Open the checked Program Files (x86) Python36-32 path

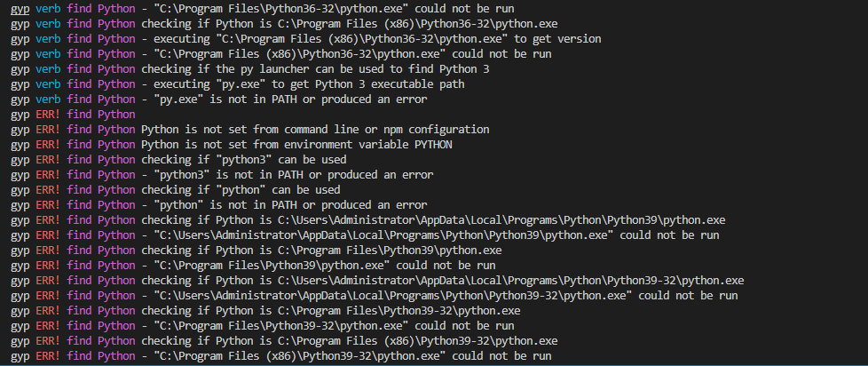(417, 24)
